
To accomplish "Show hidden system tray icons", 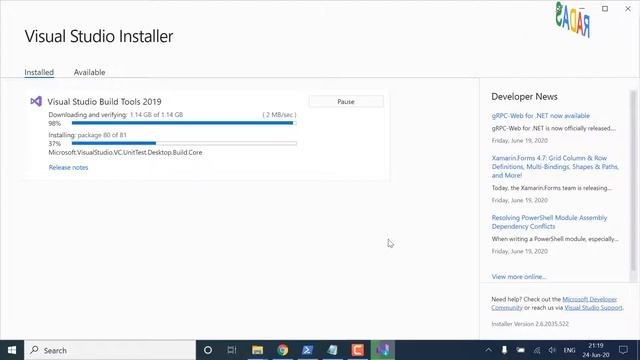I will [488, 350].
